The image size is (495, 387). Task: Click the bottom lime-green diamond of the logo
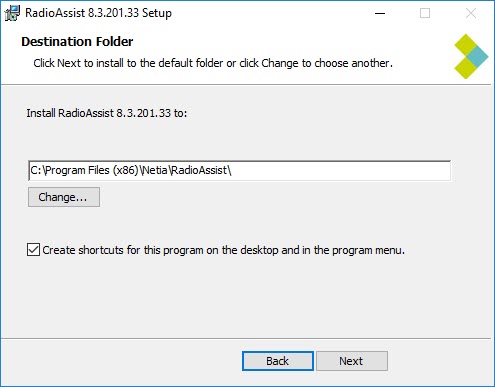[x=466, y=68]
